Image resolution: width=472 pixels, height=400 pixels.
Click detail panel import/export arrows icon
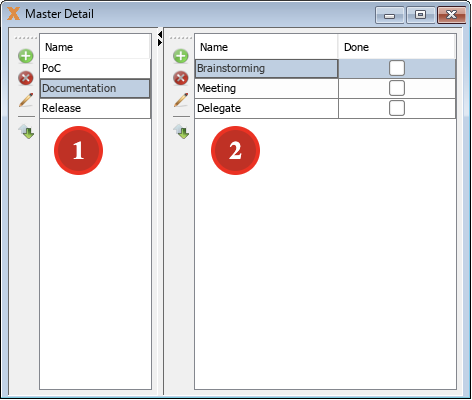(x=181, y=131)
